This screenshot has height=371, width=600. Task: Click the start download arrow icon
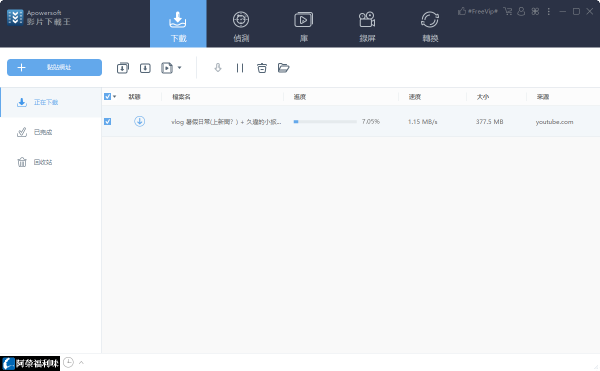[218, 68]
